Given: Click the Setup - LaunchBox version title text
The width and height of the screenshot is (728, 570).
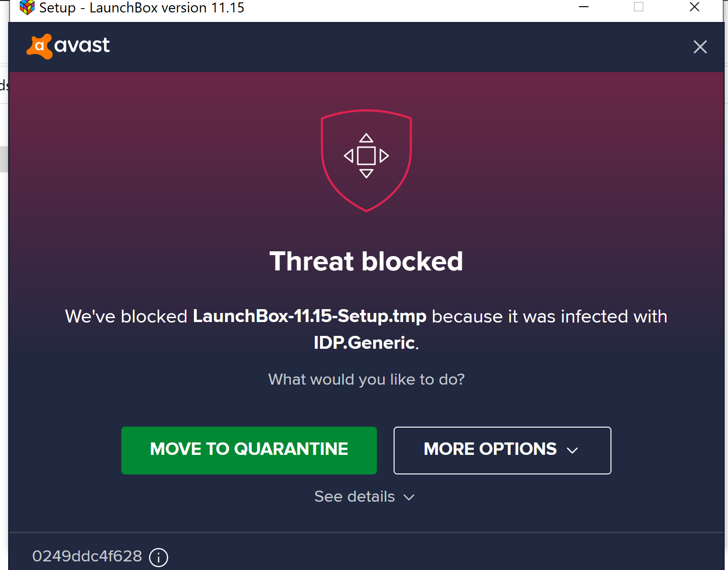Looking at the screenshot, I should pos(142,8).
